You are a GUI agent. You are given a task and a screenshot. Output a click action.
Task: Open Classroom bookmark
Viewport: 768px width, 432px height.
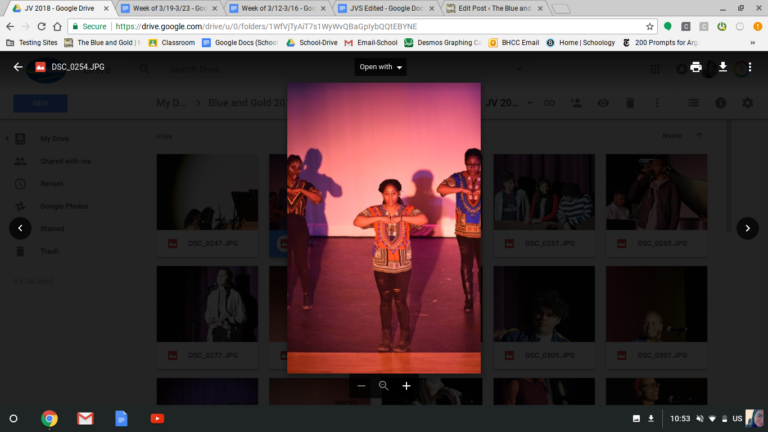[x=171, y=43]
